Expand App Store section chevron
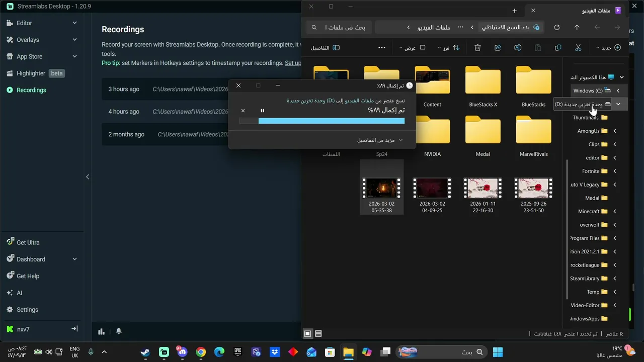The width and height of the screenshot is (644, 362). coord(74,57)
